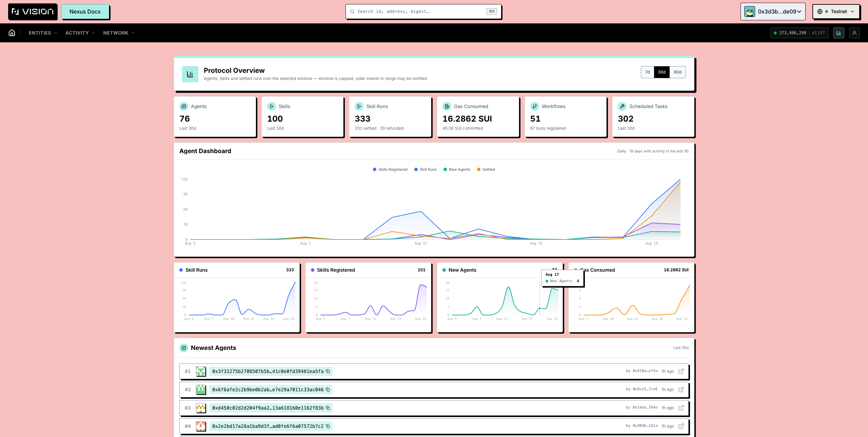
Task: Click the Vision logo
Action: pyautogui.click(x=33, y=12)
